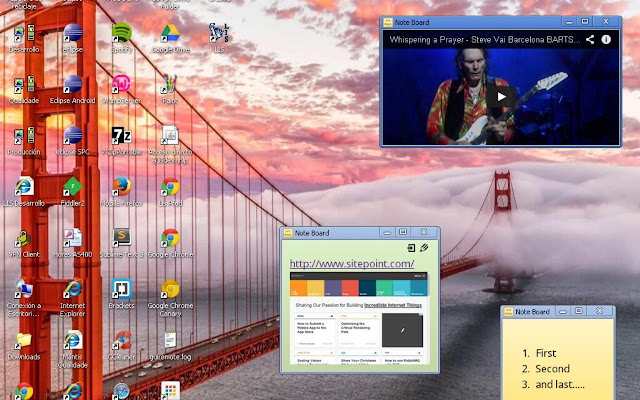
Task: Select the Google Chrome Canary icon
Action: point(170,291)
